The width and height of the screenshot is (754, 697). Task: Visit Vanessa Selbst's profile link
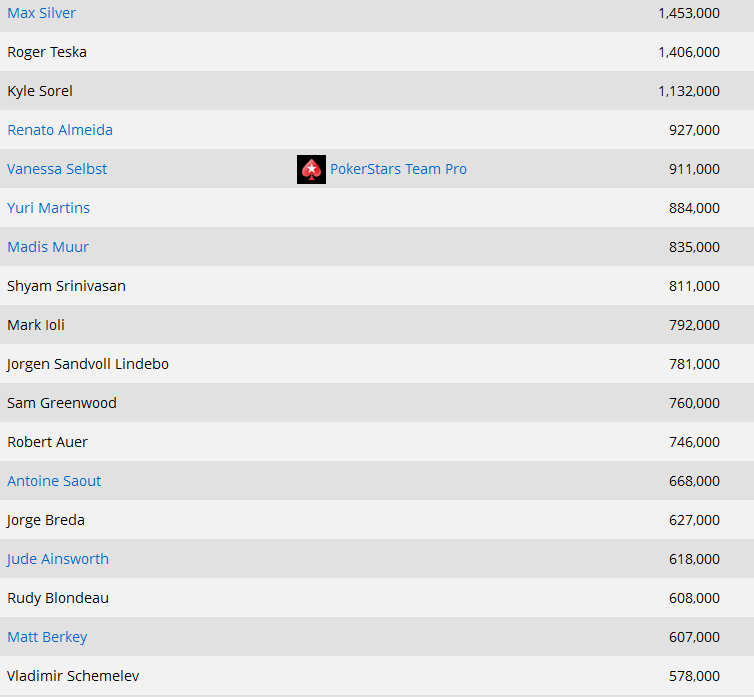(57, 169)
